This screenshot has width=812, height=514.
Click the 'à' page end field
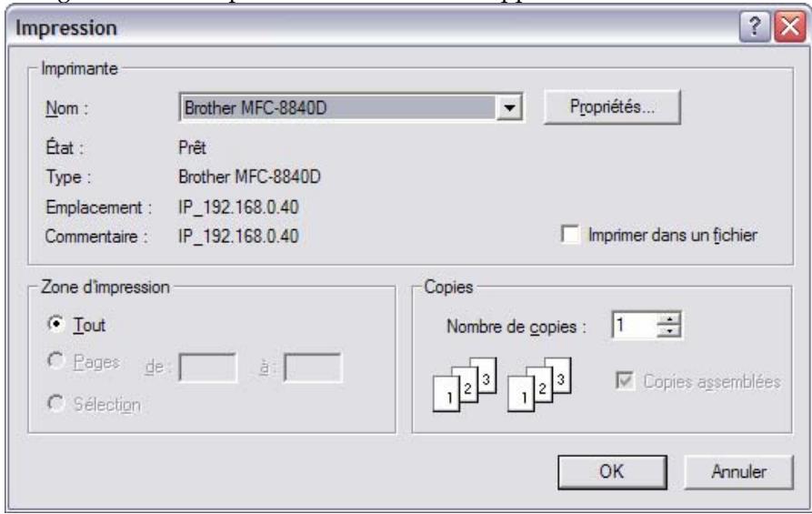tap(313, 368)
